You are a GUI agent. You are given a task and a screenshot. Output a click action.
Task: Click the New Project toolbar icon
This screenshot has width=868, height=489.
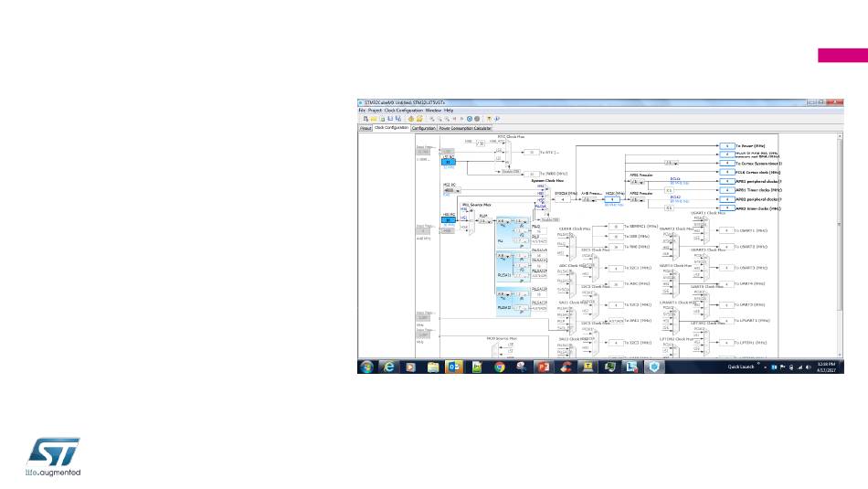click(x=365, y=119)
